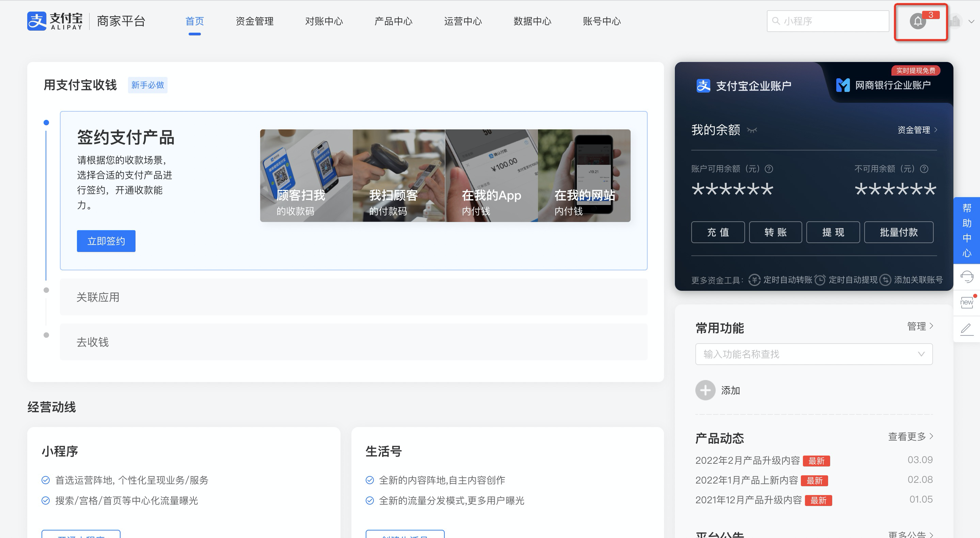The height and width of the screenshot is (538, 980).
Task: Click the 批量付款 button
Action: [x=899, y=233]
